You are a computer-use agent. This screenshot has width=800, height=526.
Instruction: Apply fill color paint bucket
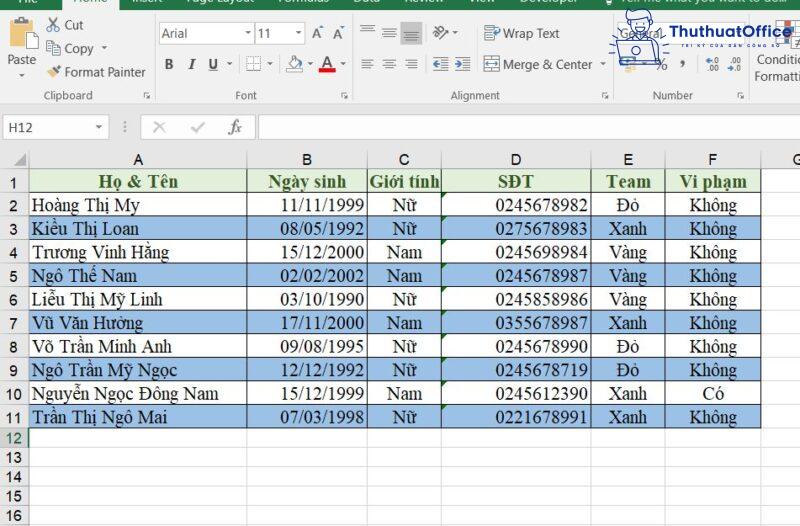tap(294, 64)
